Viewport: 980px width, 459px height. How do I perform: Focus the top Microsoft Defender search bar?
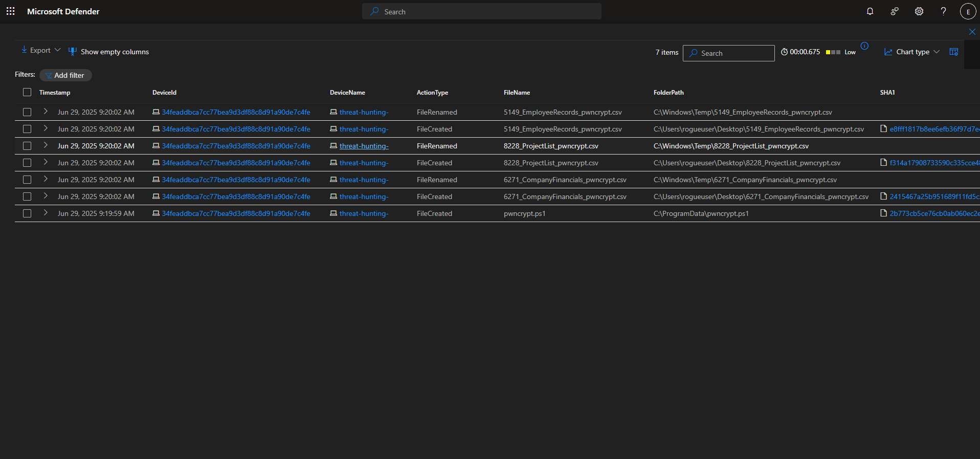click(482, 11)
